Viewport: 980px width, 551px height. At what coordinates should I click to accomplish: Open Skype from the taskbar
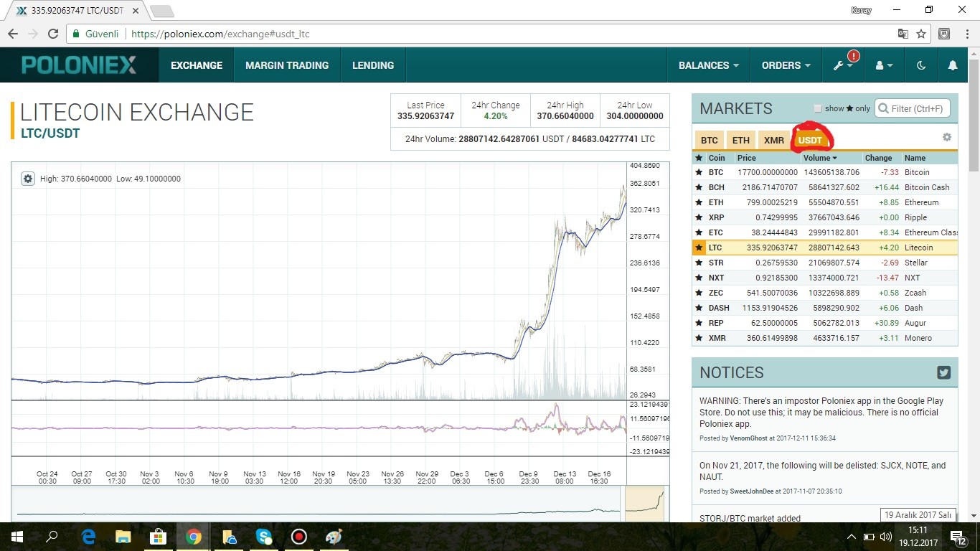pos(264,537)
